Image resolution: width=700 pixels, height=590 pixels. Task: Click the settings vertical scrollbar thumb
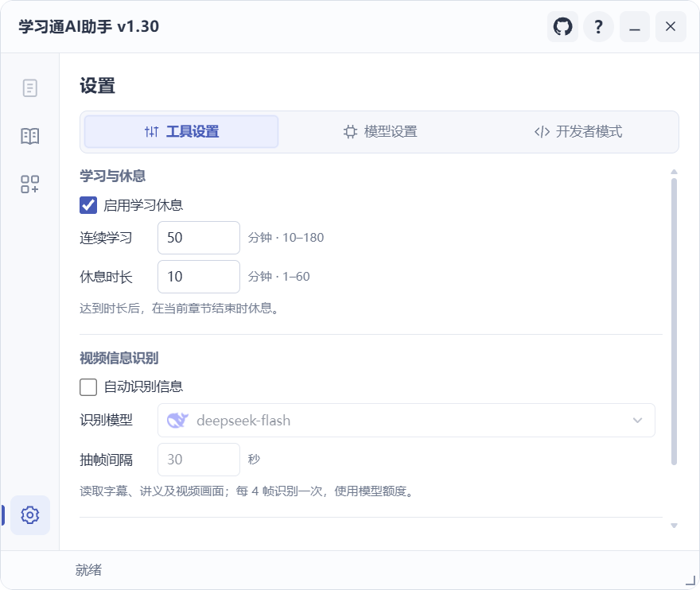point(674,321)
